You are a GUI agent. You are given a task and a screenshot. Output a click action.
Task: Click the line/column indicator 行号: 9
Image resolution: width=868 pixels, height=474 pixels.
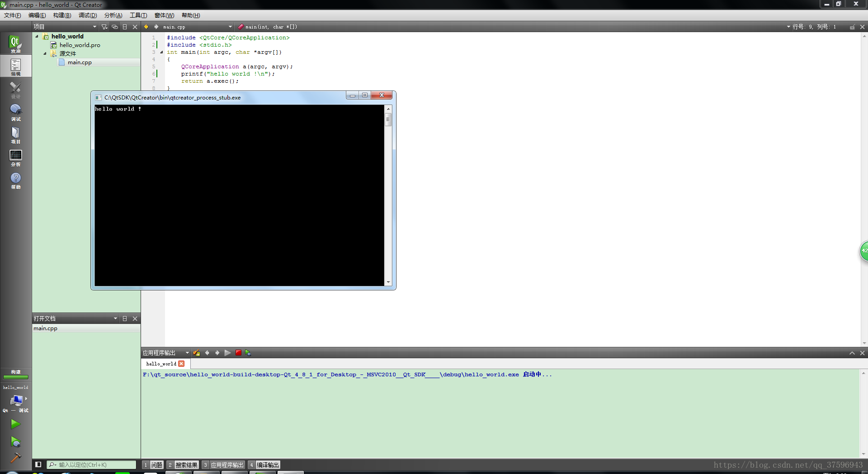point(814,27)
